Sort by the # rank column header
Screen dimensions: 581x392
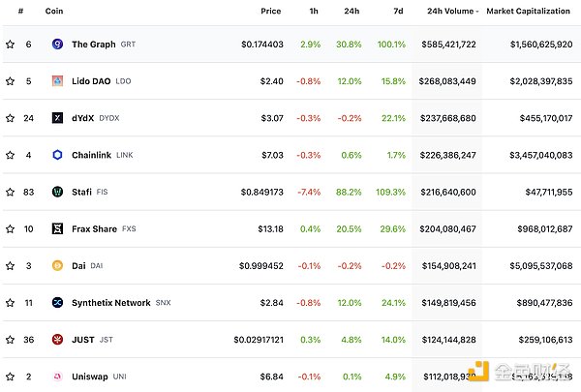coord(19,12)
